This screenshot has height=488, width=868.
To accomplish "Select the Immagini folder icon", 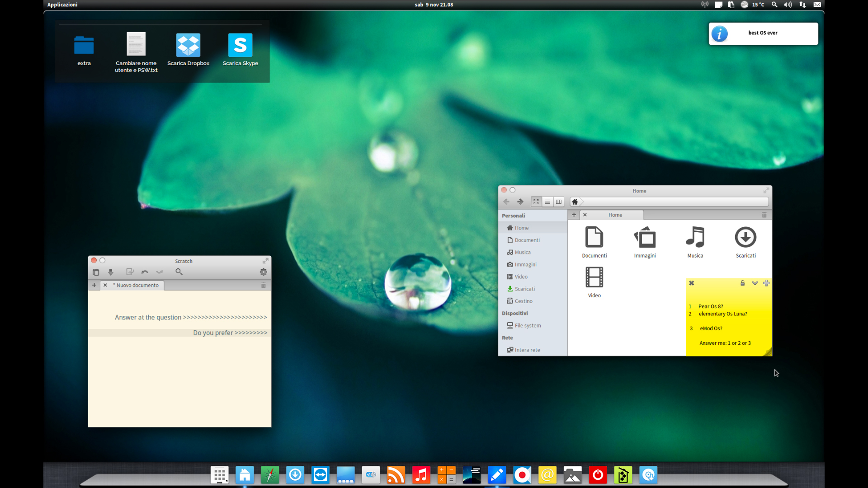I will point(645,242).
